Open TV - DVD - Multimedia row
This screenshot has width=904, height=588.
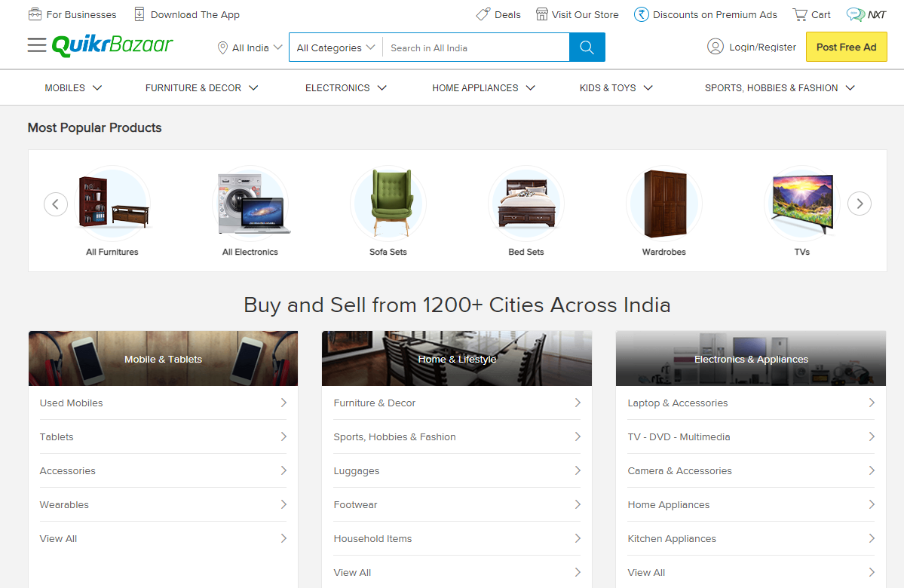pos(751,437)
